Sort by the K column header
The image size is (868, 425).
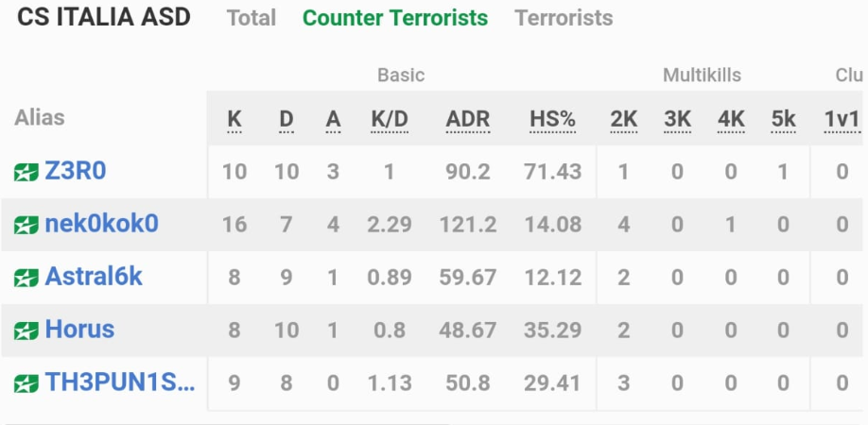tap(234, 119)
